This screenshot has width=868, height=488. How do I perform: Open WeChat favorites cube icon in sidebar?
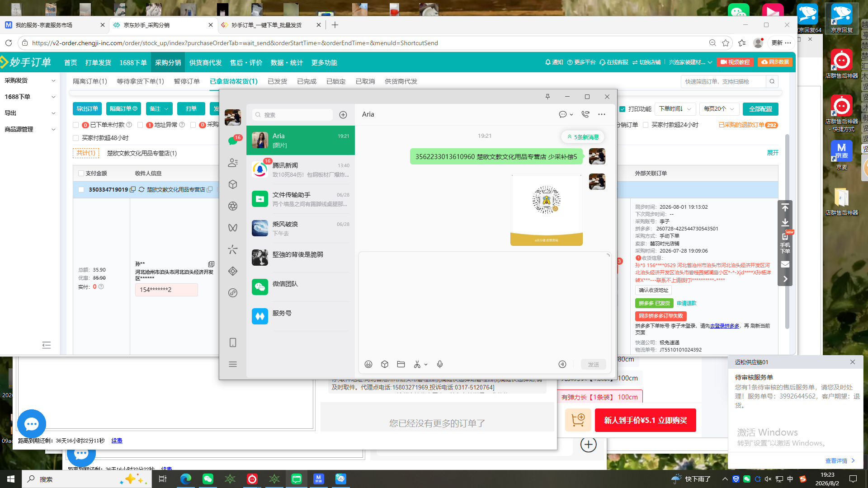(x=233, y=184)
